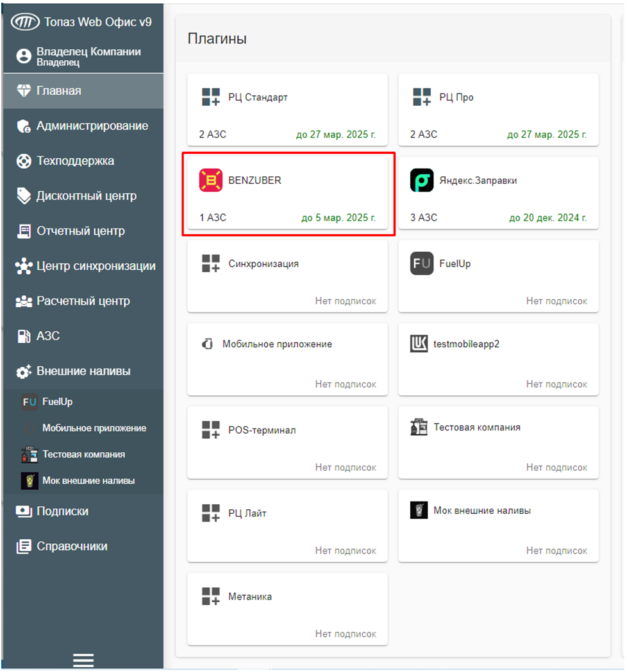
Task: Open Расчетный центр
Action: pos(83,301)
